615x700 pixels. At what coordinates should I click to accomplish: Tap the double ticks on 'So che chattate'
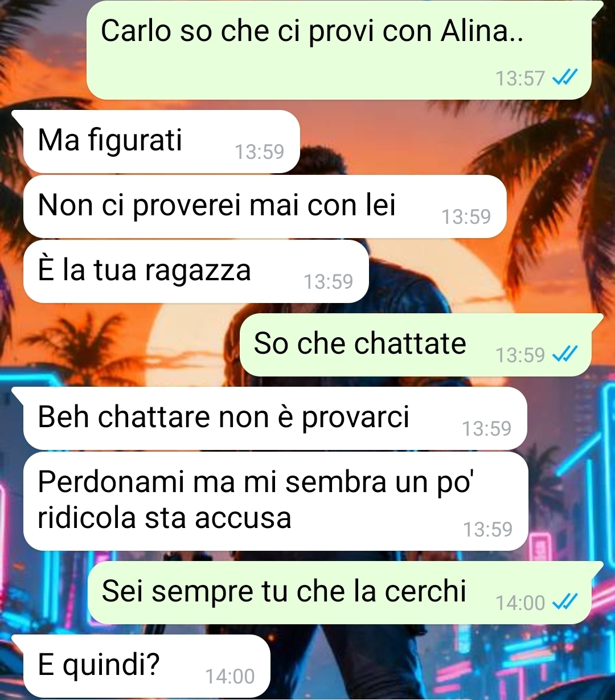tap(565, 354)
